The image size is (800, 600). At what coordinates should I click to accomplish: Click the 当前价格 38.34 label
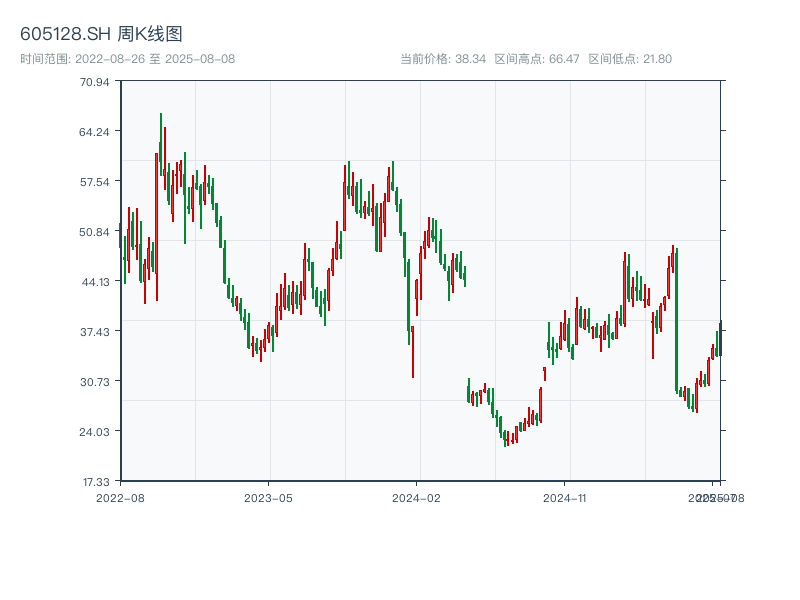click(x=443, y=59)
